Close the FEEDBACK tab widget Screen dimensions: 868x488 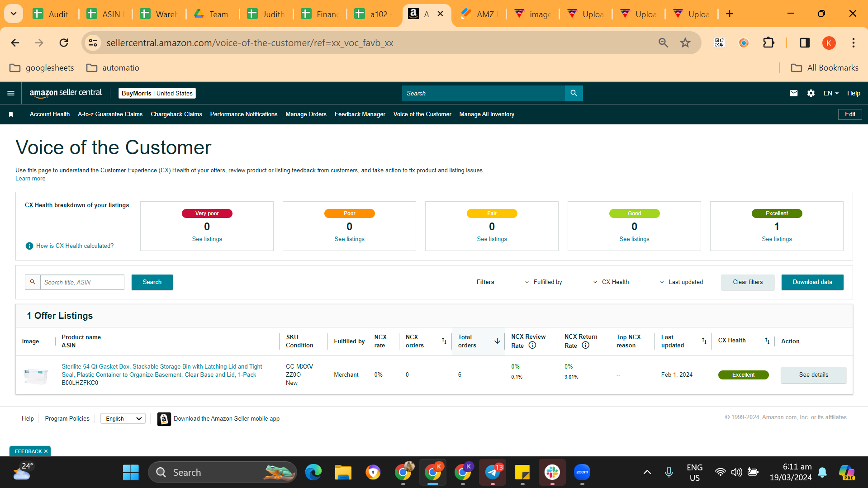pyautogui.click(x=46, y=451)
